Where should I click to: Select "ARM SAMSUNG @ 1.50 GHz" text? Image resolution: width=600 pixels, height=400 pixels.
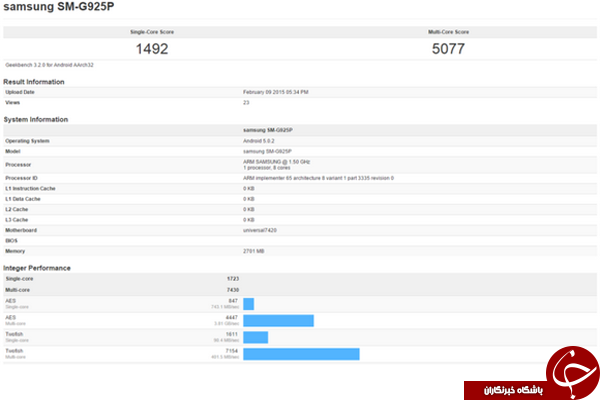click(x=276, y=162)
